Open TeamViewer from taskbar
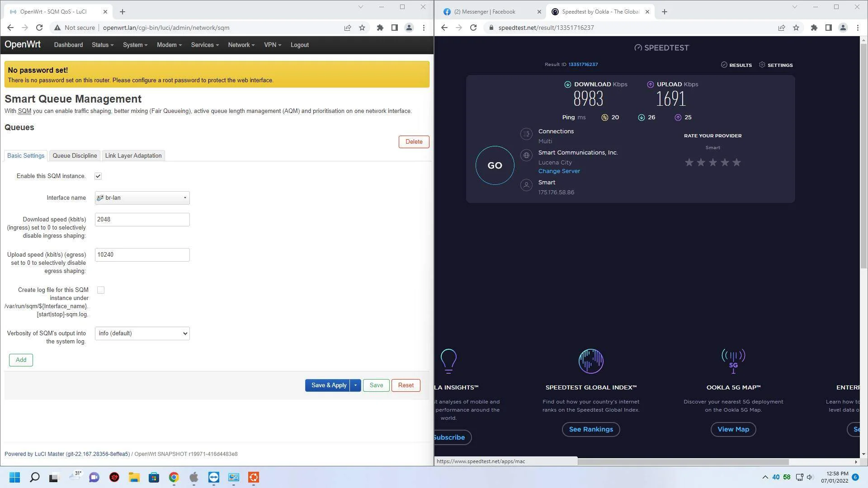 click(x=213, y=477)
